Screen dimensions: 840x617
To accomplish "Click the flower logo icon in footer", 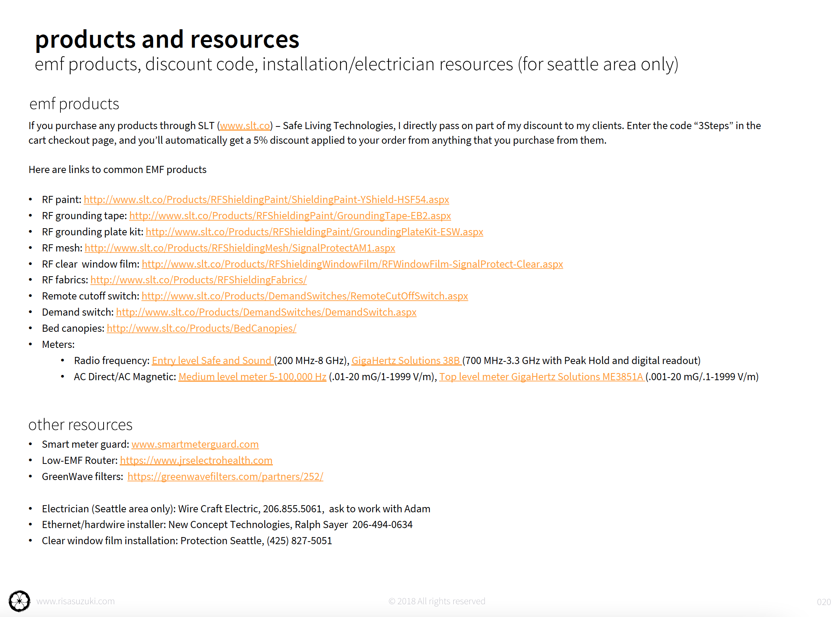I will pos(19,601).
